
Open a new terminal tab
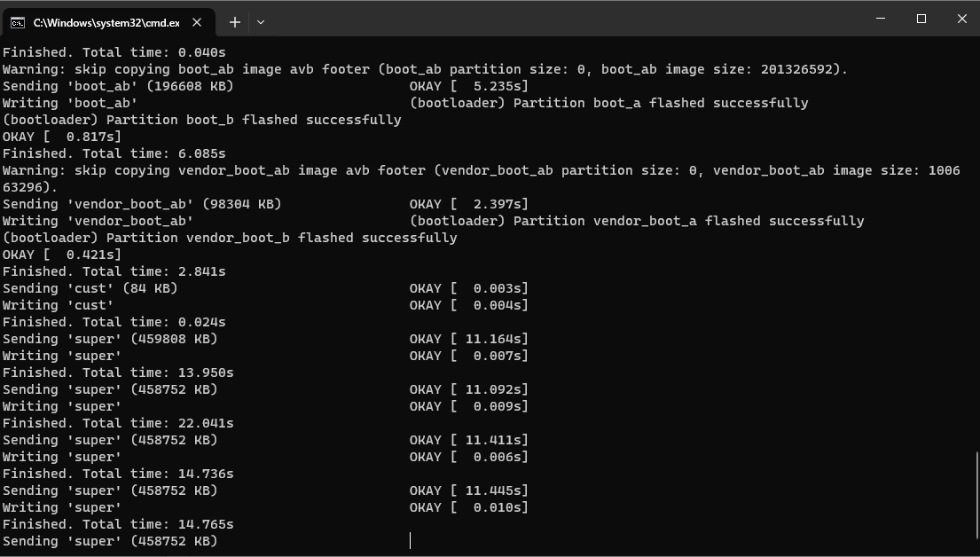click(234, 22)
